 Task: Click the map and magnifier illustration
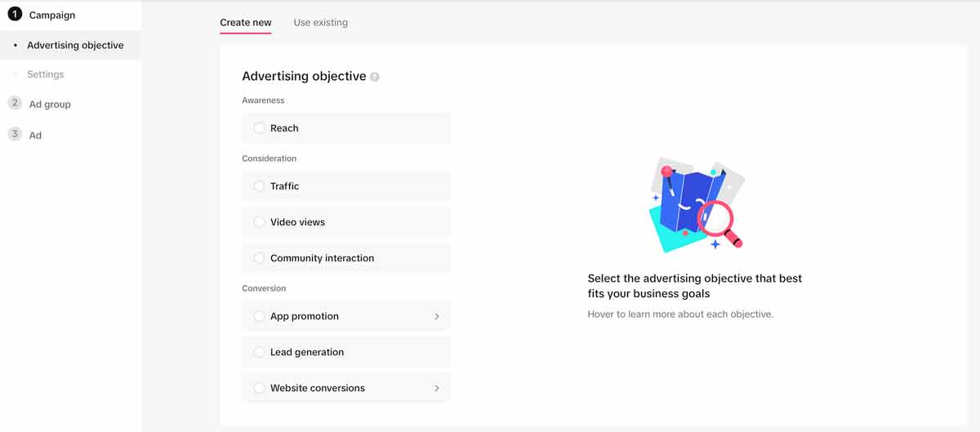697,205
